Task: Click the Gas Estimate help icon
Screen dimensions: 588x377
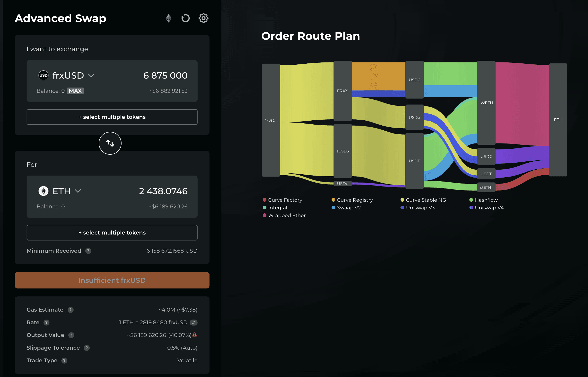Action: (x=71, y=310)
